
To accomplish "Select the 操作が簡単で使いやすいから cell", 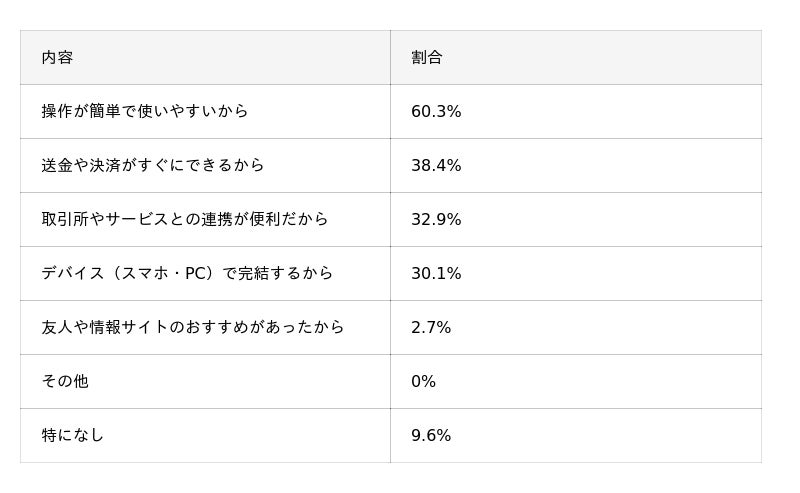I will [x=145, y=112].
